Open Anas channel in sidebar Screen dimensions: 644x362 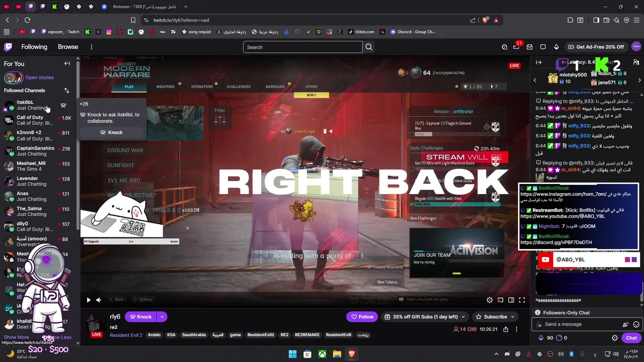click(38, 196)
